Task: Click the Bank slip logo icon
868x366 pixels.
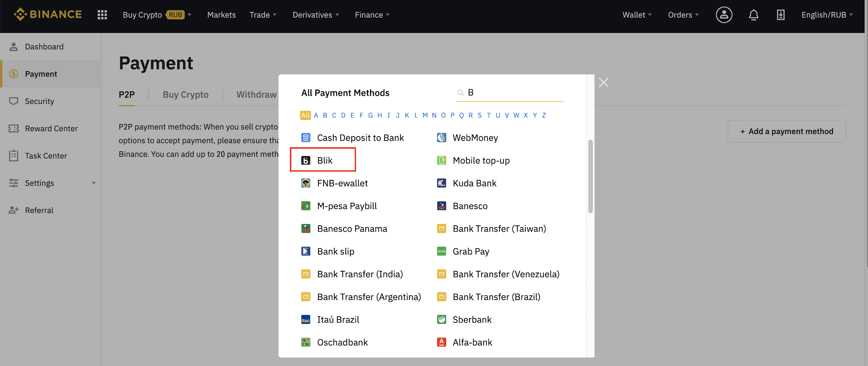Action: pos(306,251)
